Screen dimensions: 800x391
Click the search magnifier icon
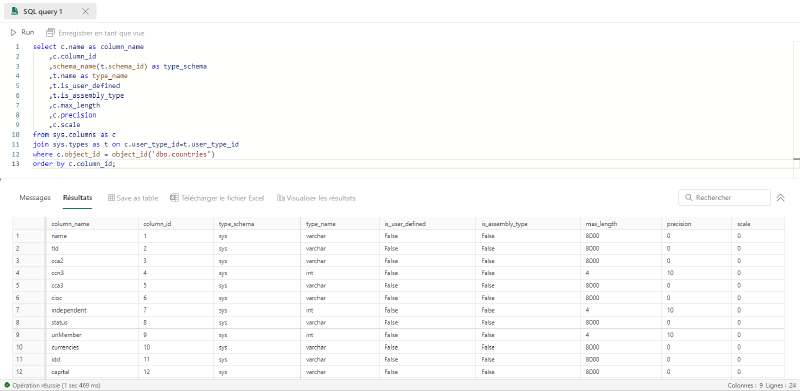(x=689, y=198)
